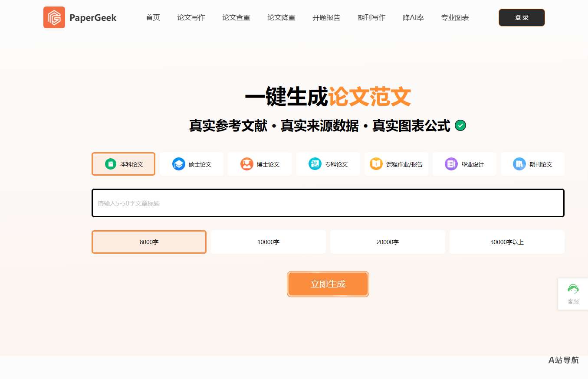Click the 真实参考文献 subtitle text
Viewport: 588px width, 379px height.
(228, 126)
